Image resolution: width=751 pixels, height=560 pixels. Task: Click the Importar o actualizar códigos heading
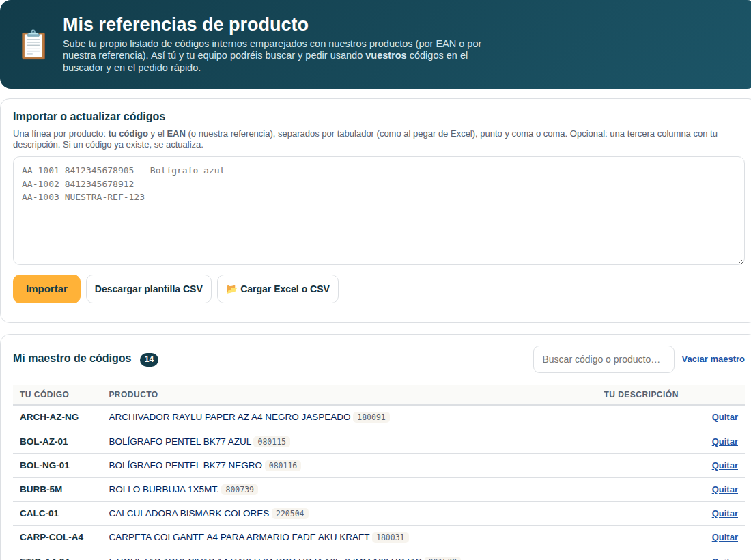89,116
